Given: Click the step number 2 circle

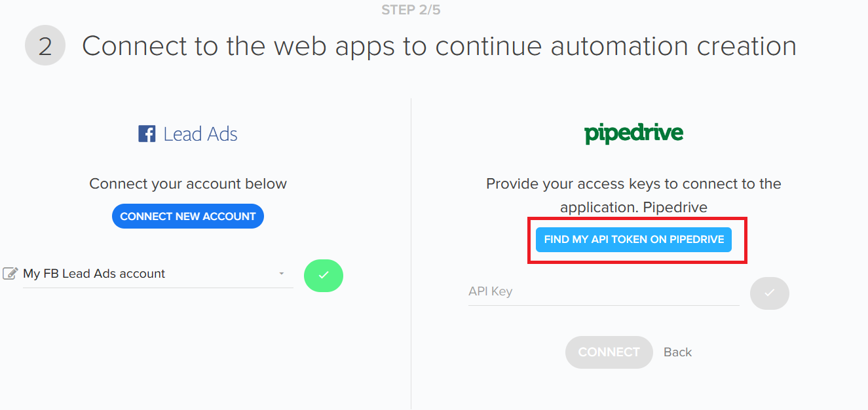Looking at the screenshot, I should coord(45,46).
